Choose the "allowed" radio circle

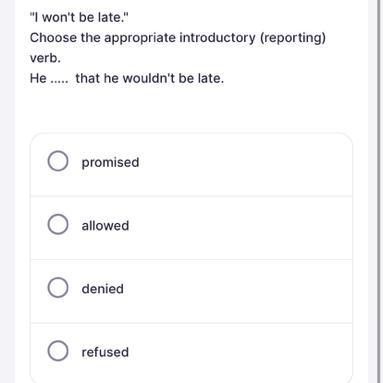pyautogui.click(x=58, y=224)
